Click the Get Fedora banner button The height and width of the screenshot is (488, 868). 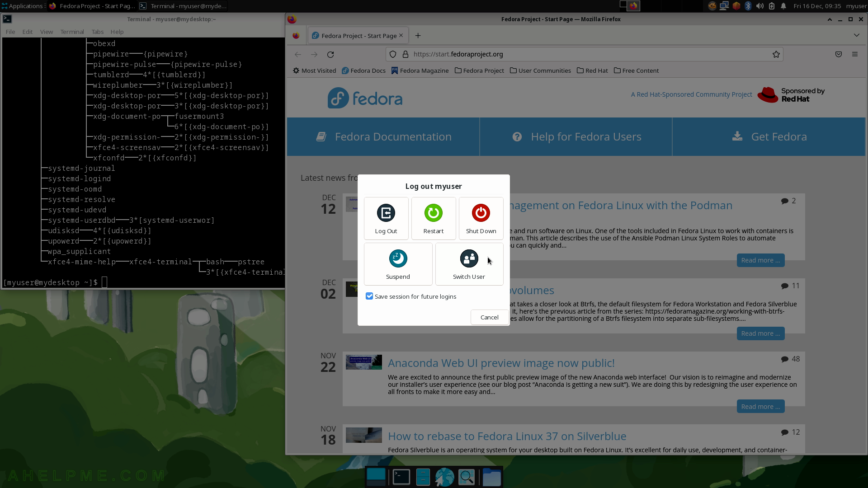point(769,137)
